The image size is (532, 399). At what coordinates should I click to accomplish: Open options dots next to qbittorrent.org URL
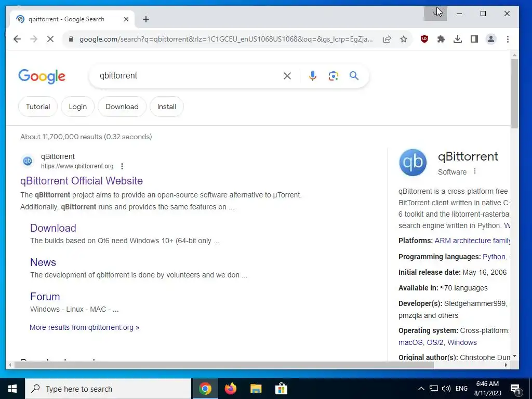(122, 166)
